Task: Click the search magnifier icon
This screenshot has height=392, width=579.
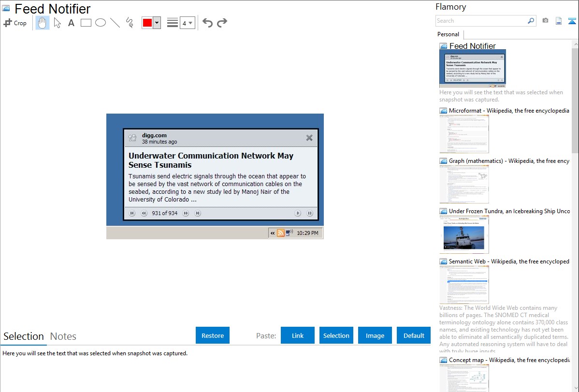Action: tap(531, 21)
